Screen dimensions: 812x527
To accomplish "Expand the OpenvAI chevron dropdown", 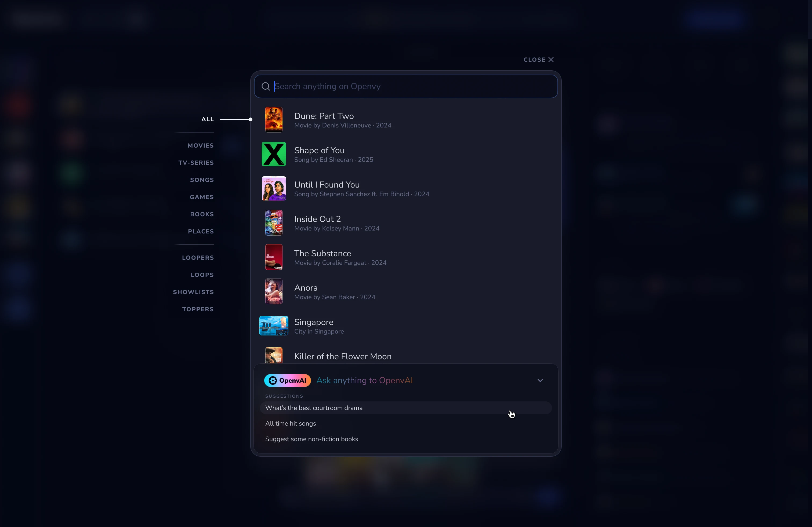I will 540,380.
